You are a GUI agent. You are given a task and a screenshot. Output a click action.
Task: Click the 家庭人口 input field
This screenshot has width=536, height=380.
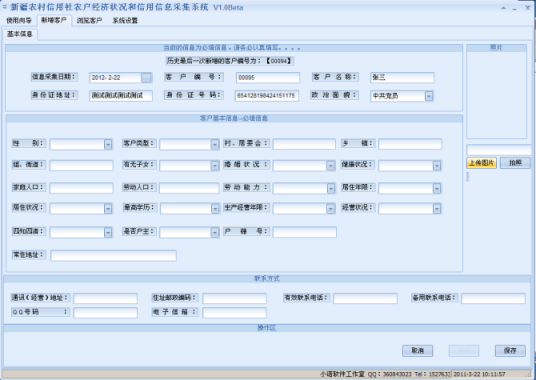click(81, 188)
